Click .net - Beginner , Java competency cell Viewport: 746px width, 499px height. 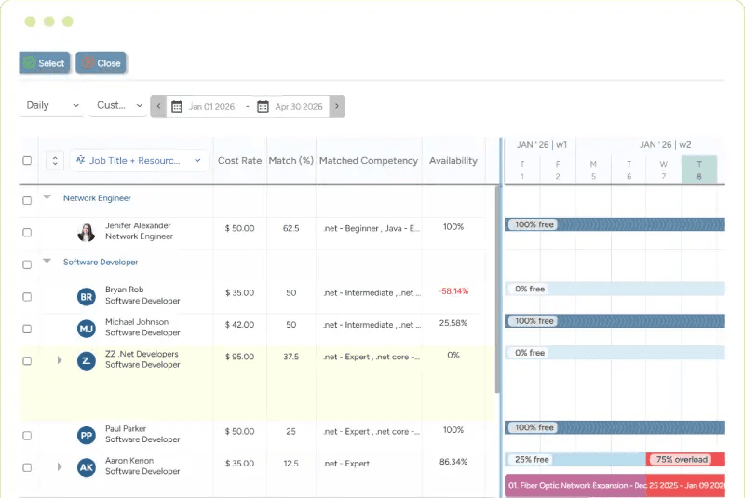pos(371,228)
